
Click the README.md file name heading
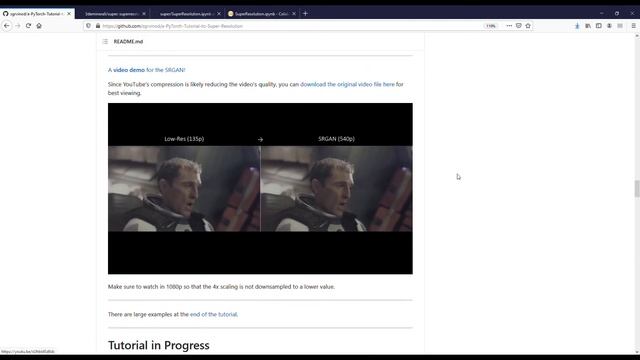(128, 42)
